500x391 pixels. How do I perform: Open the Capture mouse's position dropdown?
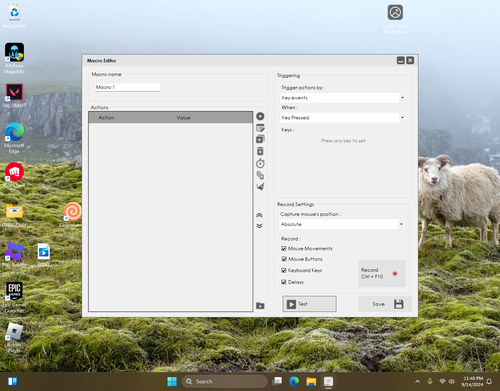coord(342,224)
